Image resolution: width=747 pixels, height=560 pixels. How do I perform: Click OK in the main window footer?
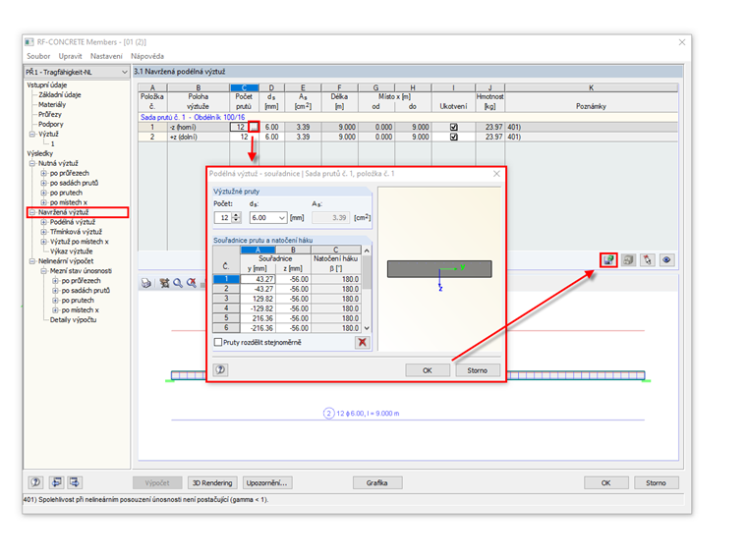[x=606, y=482]
